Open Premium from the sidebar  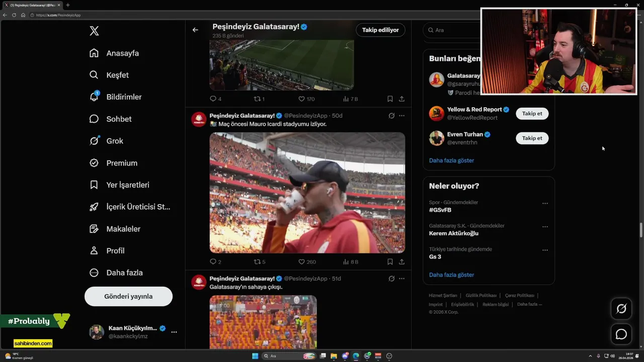coord(113,163)
